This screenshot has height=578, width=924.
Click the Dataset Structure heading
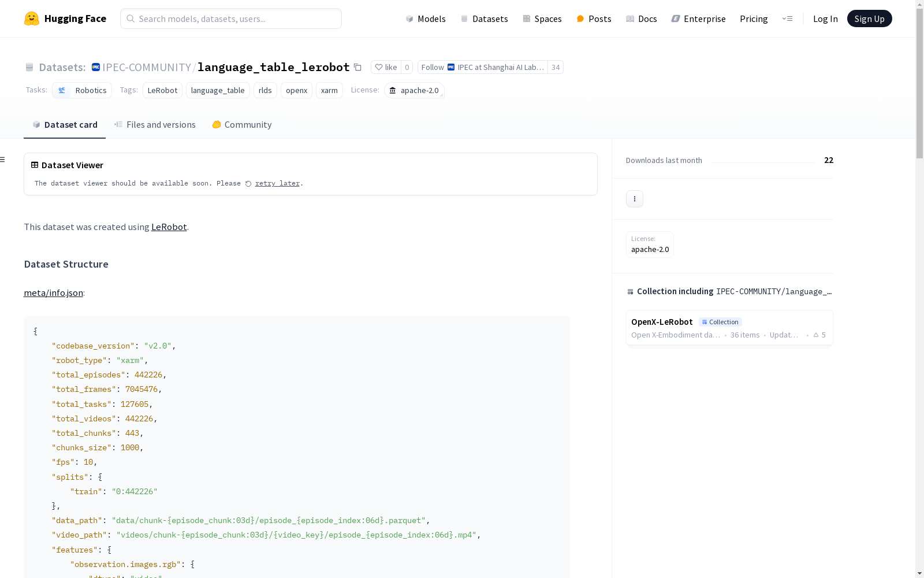point(66,264)
